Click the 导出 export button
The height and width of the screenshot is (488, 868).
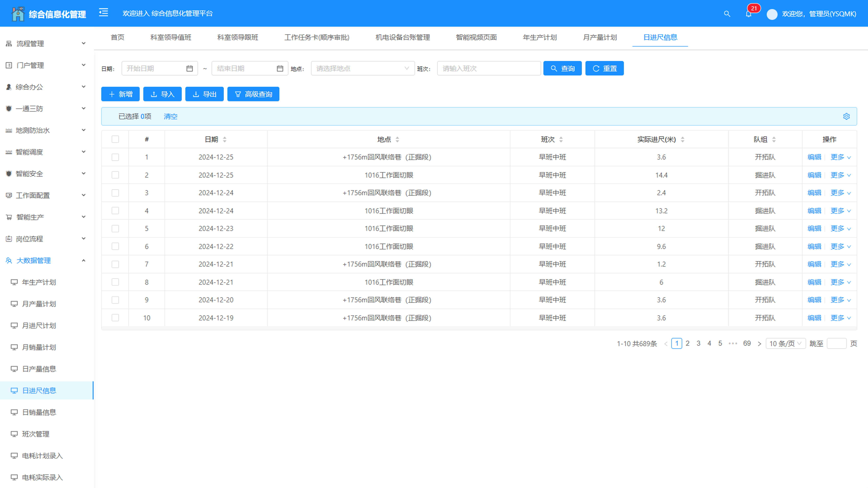point(205,94)
